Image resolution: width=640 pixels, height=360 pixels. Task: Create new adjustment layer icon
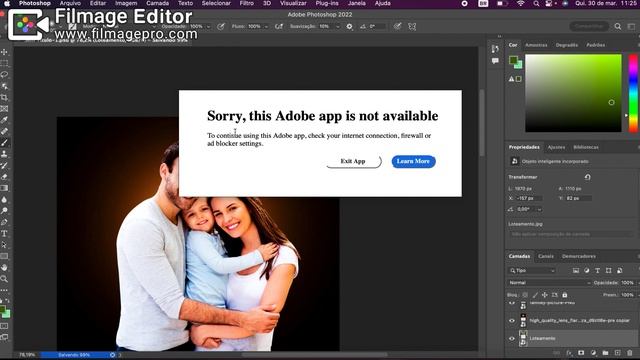(593, 353)
